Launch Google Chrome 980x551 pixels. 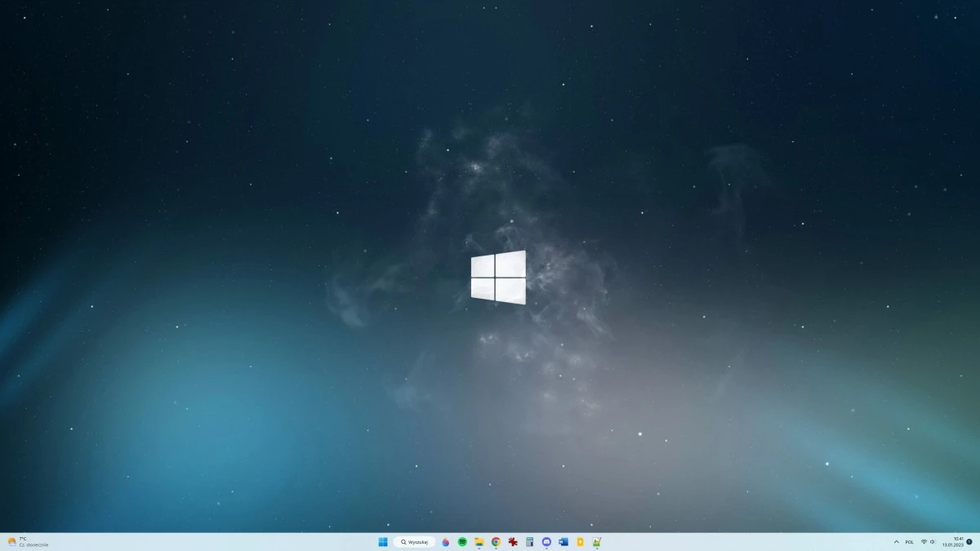[x=496, y=541]
